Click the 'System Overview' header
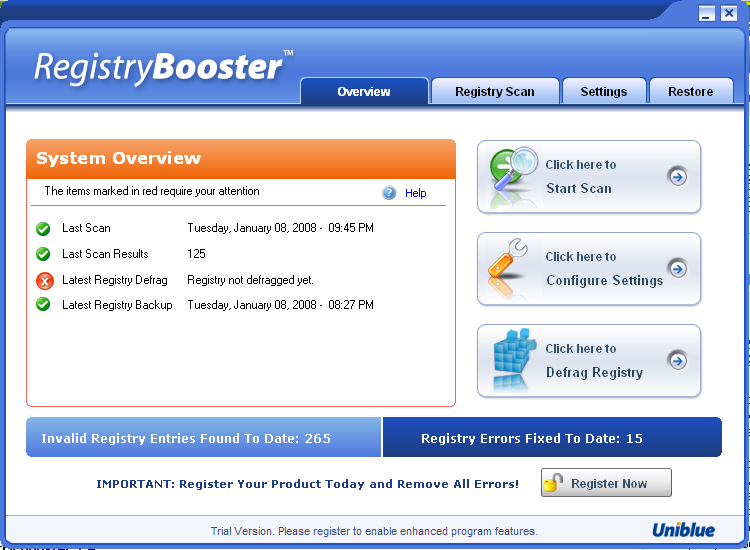 tap(119, 158)
